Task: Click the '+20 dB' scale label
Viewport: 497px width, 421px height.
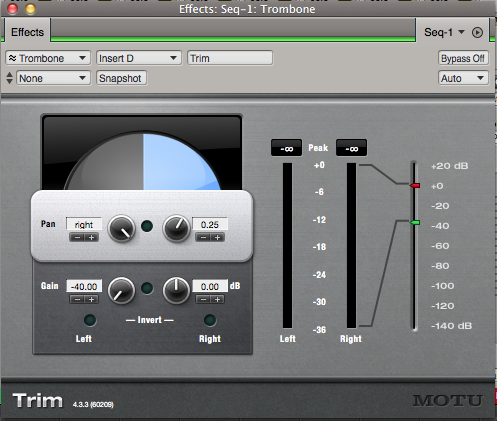Action: (450, 166)
